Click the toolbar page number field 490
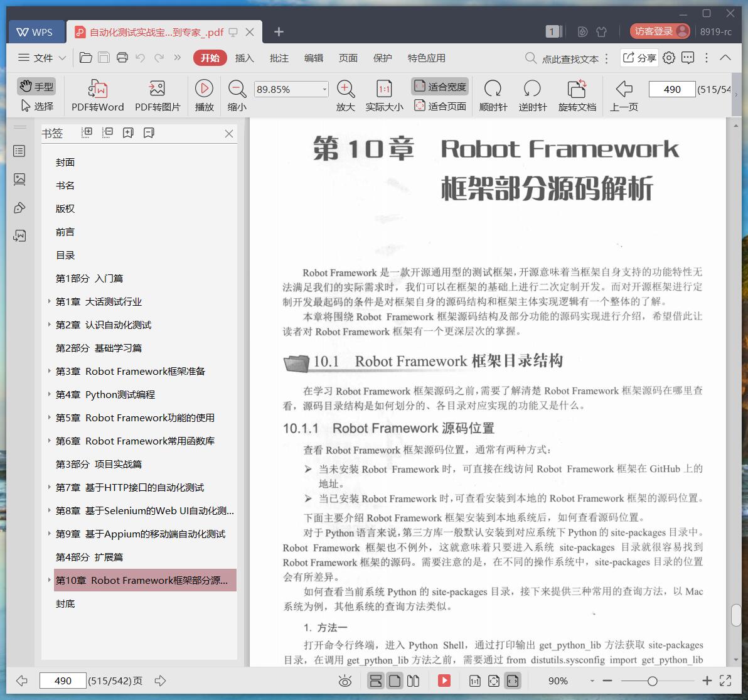Screen dimensions: 748x700 (x=671, y=89)
